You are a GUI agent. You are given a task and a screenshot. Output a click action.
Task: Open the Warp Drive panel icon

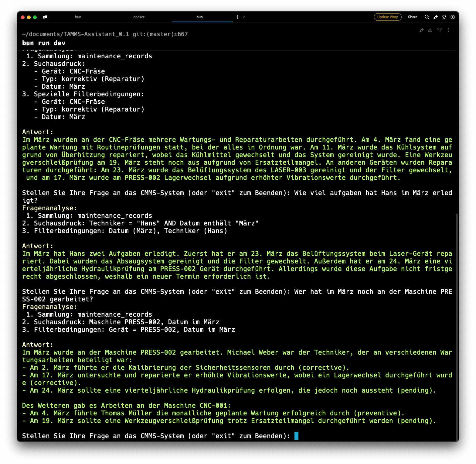(x=45, y=17)
